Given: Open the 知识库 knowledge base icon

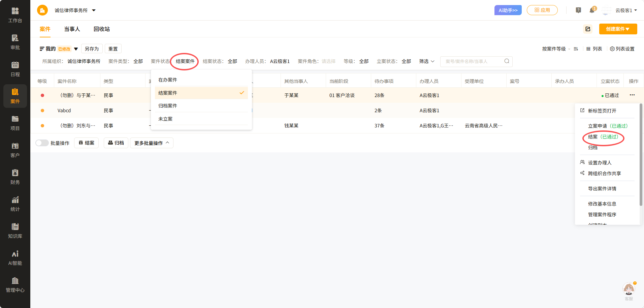Looking at the screenshot, I should [x=15, y=231].
